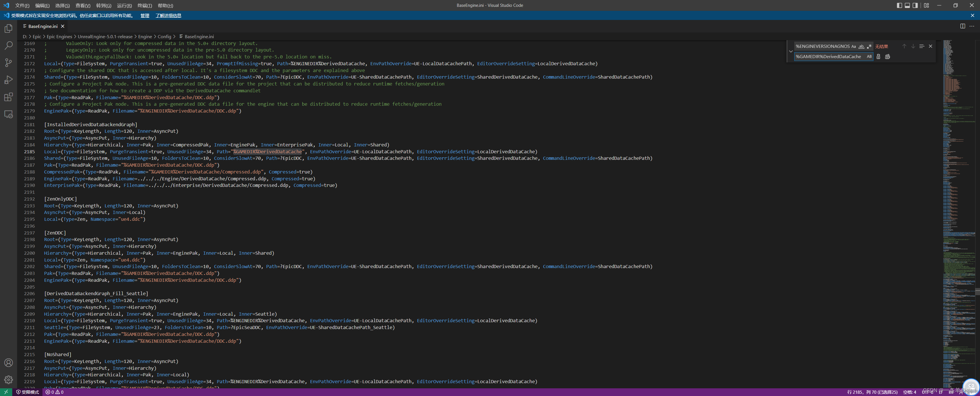Toggle Preserve Case in replace field
980x396 pixels.
tap(869, 57)
